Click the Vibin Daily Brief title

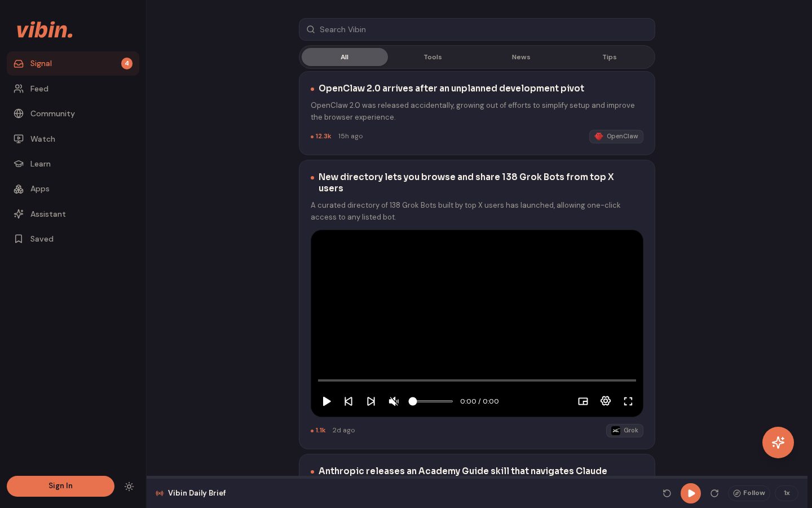(x=197, y=493)
